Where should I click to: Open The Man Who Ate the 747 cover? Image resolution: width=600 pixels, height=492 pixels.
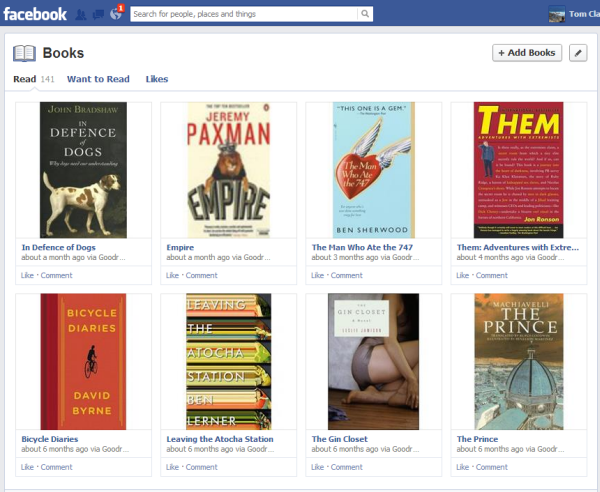click(373, 170)
